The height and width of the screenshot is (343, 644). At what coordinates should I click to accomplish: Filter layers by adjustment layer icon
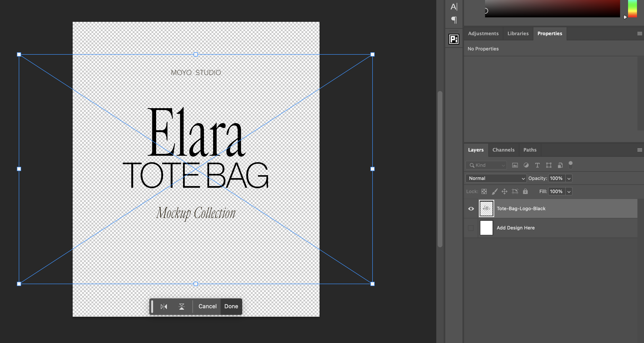click(x=526, y=165)
